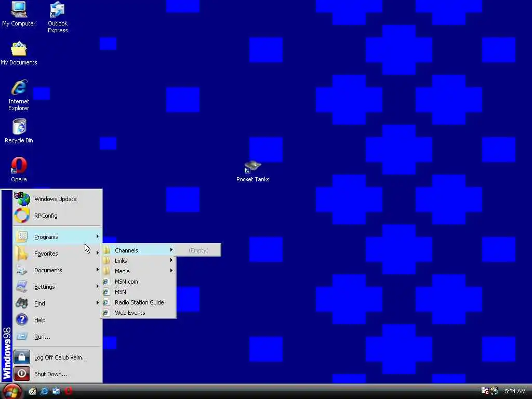This screenshot has width=532, height=399.
Task: Open the Settings menu entry
Action: 57,287
